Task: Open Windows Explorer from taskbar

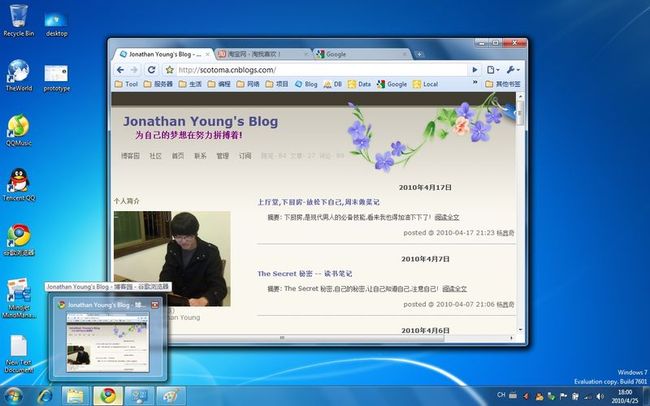Action: (76, 396)
